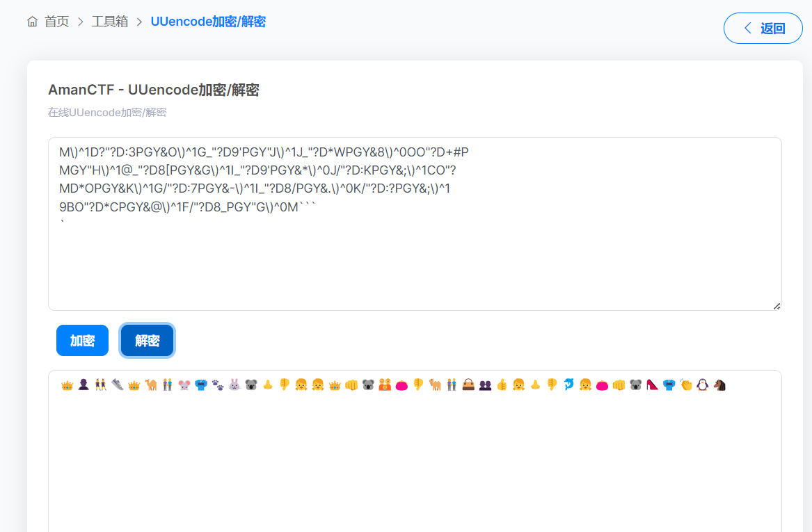Click the brown handbag emoji
The width and height of the screenshot is (812, 532).
(x=468, y=385)
